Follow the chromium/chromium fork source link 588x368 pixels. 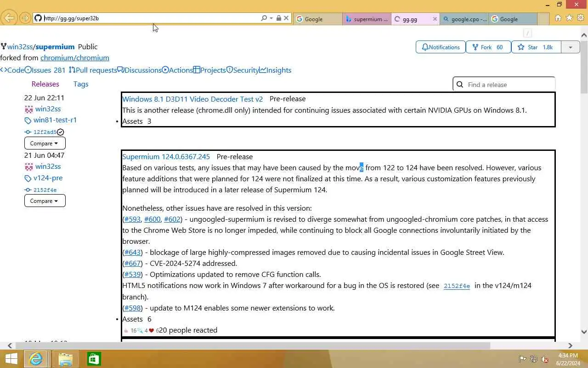click(74, 57)
